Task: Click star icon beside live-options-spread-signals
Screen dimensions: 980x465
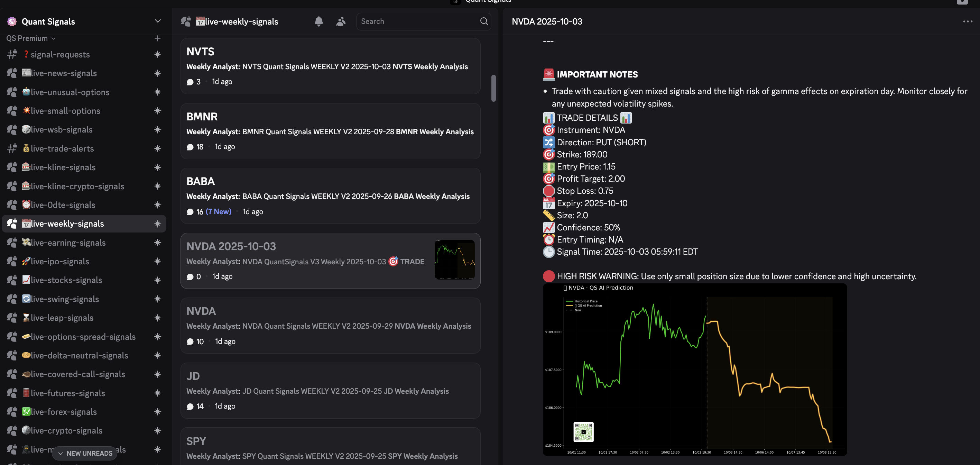Action: tap(157, 337)
